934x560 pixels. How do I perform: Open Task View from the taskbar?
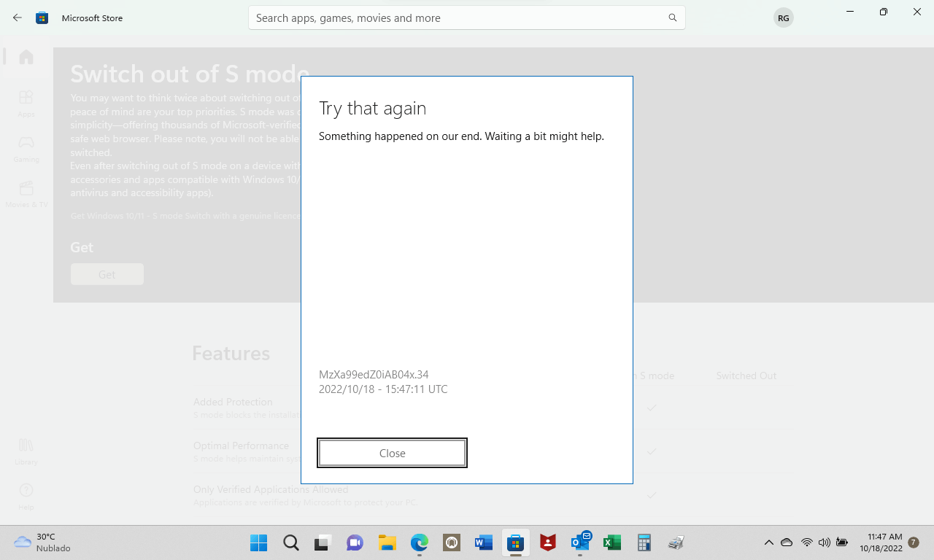(323, 542)
